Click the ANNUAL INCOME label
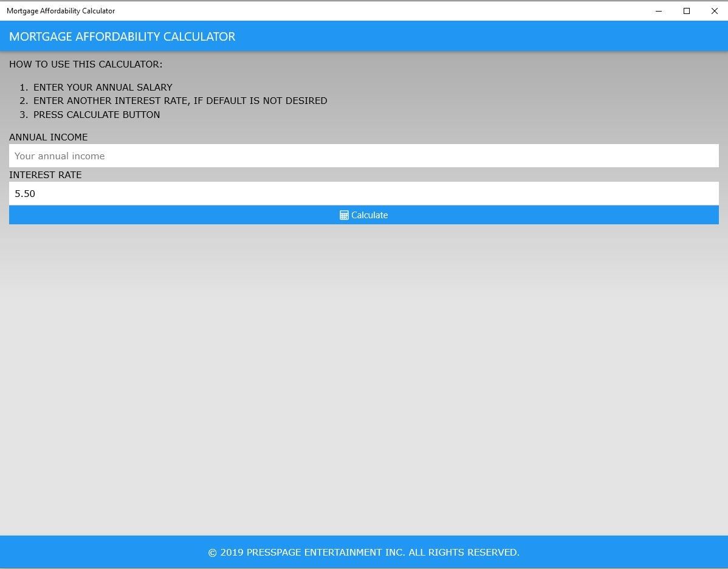The width and height of the screenshot is (728, 569). tap(48, 137)
